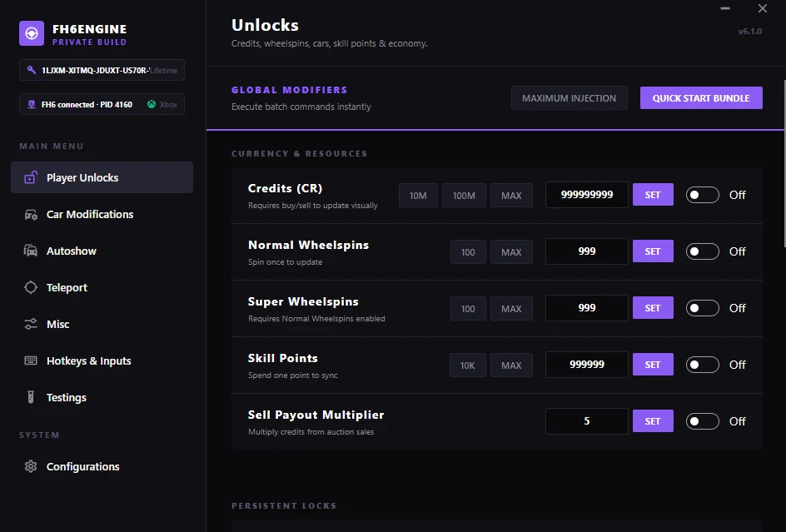Pick the 100 preset for Normal Wheelspins

point(468,252)
